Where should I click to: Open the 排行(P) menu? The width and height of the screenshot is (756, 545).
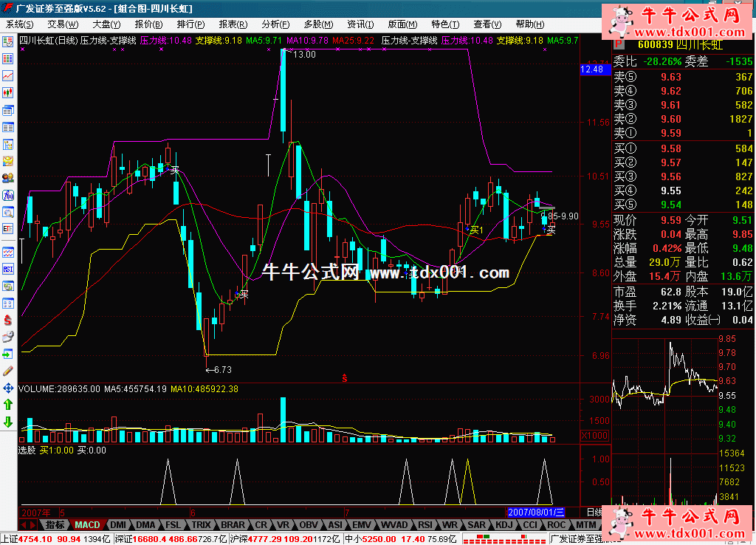click(x=190, y=24)
